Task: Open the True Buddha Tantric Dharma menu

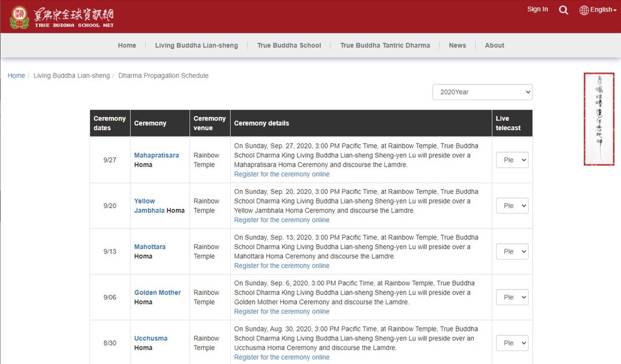Action: 385,45
